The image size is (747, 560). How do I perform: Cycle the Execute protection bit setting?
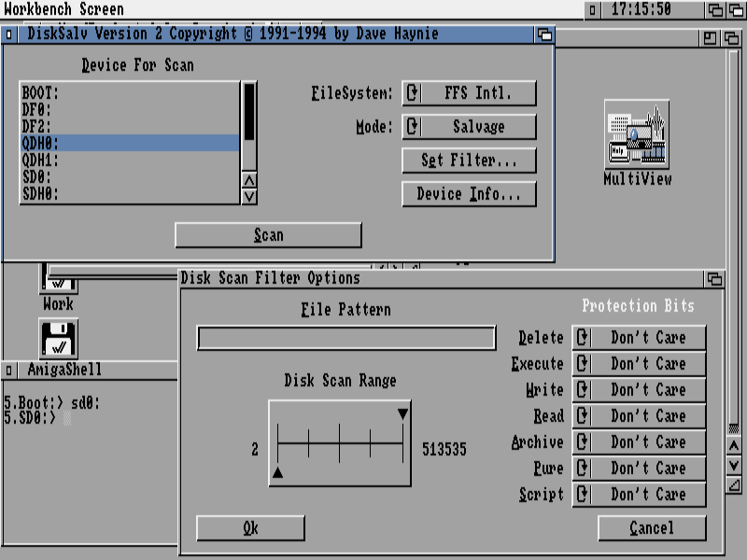coord(639,364)
